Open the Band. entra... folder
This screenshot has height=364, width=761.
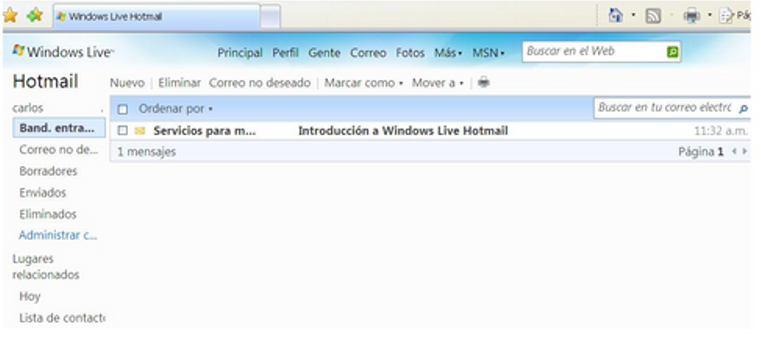coord(59,128)
